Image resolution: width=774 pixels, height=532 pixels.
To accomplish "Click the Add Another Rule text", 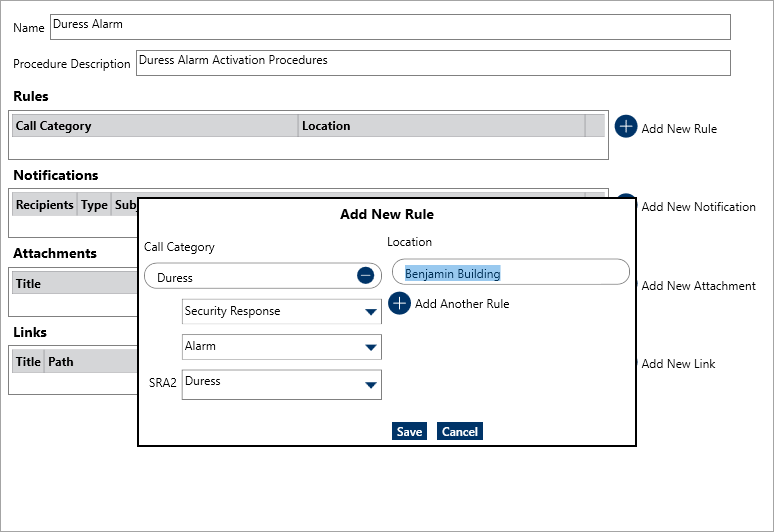I will [462, 304].
